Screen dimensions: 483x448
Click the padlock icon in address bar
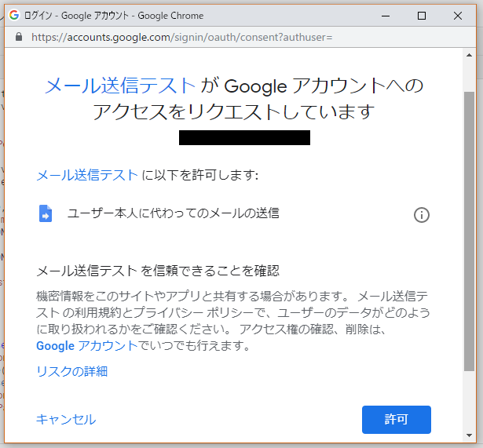tap(19, 37)
